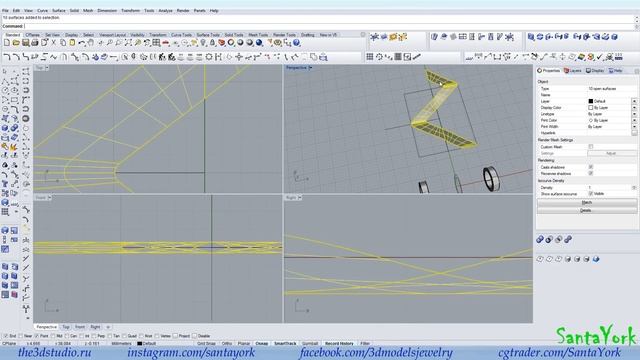The image size is (640, 360).
Task: Click the New file icon
Action: [7, 43]
